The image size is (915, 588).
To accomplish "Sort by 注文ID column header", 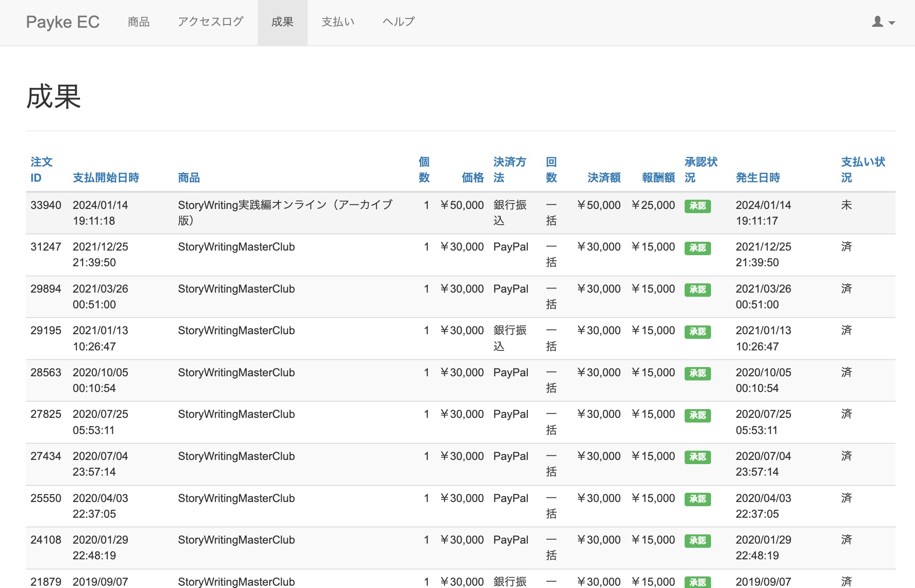I will point(42,170).
